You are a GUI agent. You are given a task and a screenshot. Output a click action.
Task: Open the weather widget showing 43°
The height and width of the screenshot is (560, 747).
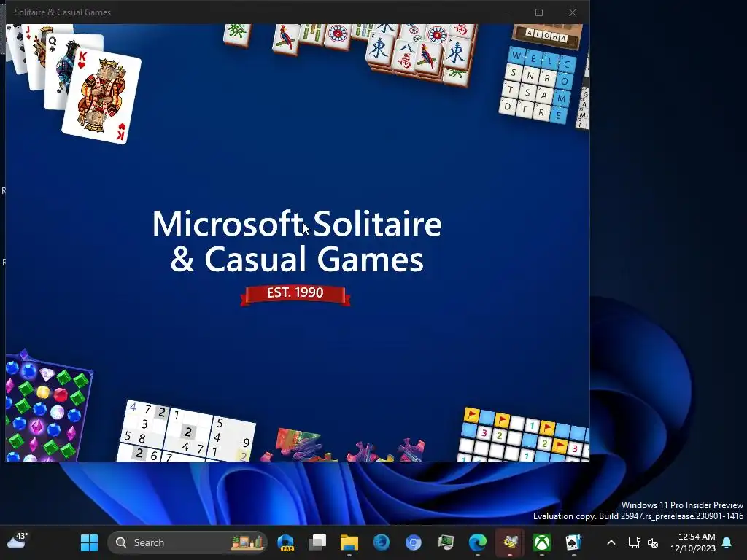pos(18,542)
